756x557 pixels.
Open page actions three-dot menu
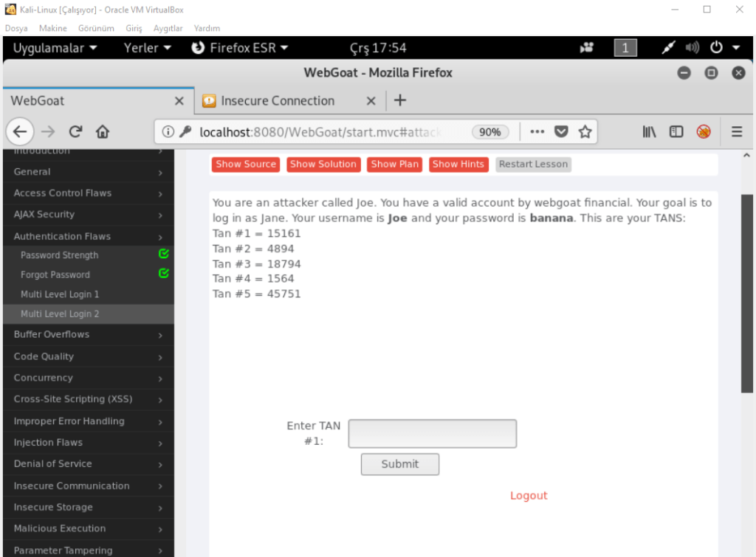(537, 132)
